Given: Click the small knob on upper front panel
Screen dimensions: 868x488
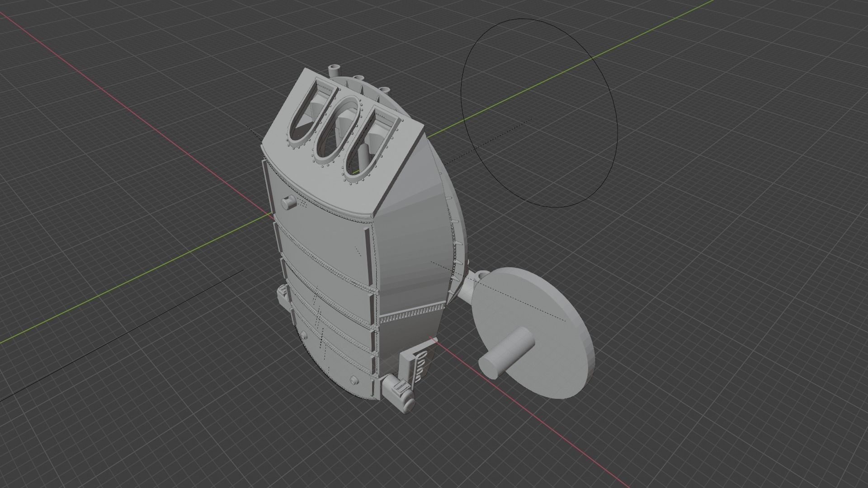Looking at the screenshot, I should pyautogui.click(x=288, y=202).
